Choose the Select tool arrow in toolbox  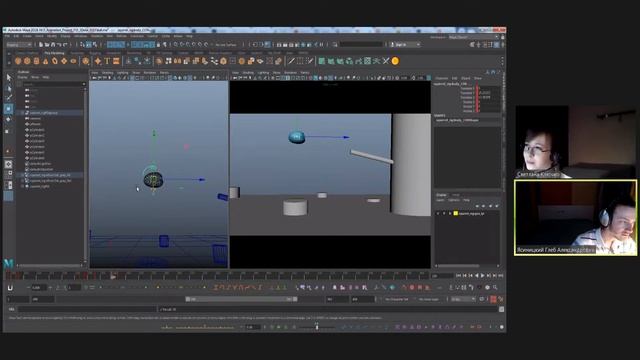click(x=9, y=77)
